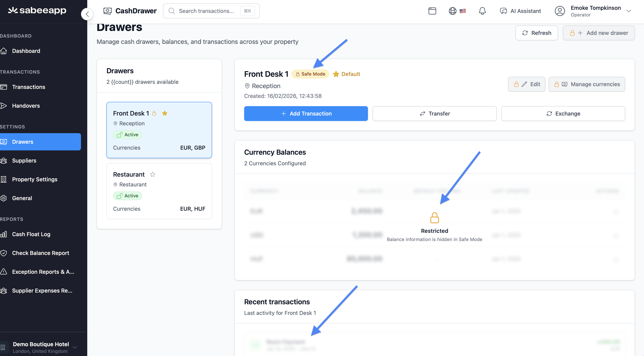The width and height of the screenshot is (644, 356).
Task: Click the Add Transaction button
Action: click(306, 114)
